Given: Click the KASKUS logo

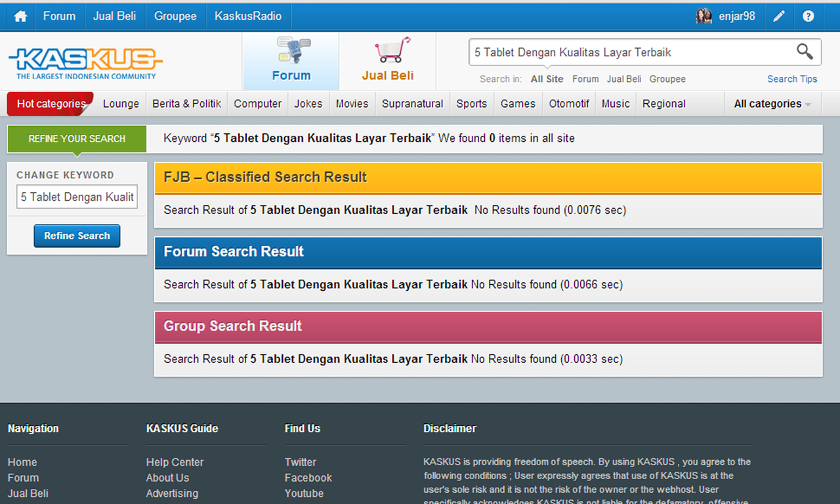Looking at the screenshot, I should click(x=85, y=64).
